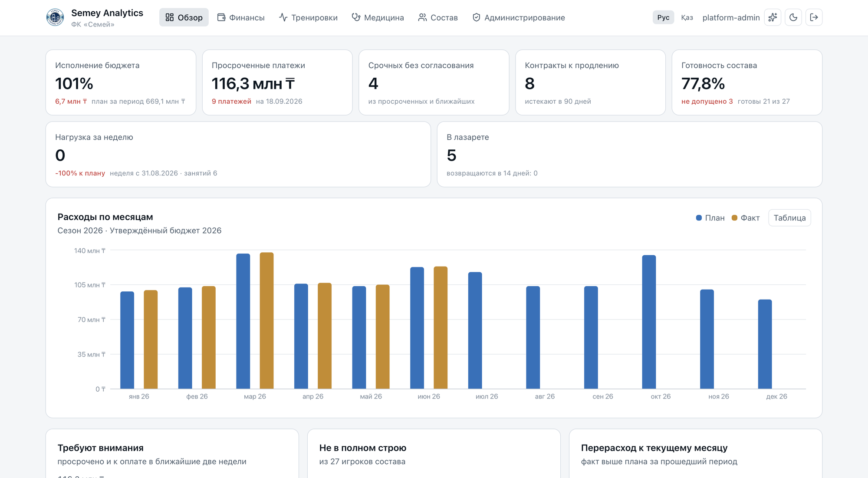Screen dimensions: 868x478
Task: Toggle the План series in the legend
Action: coord(710,218)
